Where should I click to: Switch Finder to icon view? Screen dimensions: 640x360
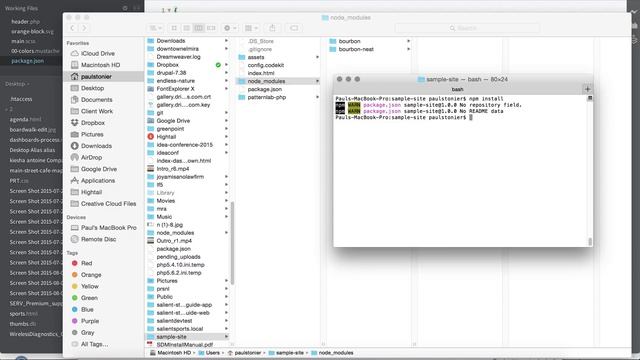click(x=174, y=28)
